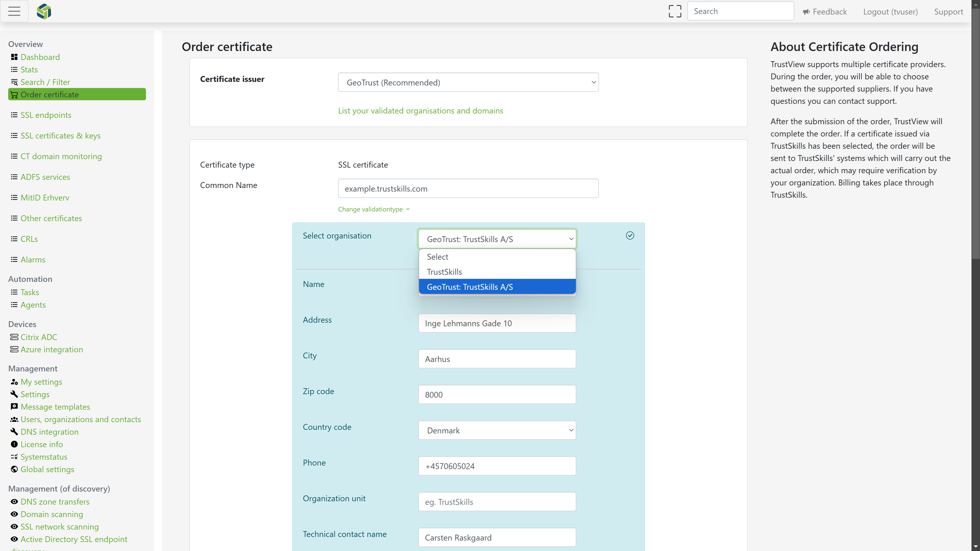Viewport: 980px width, 551px height.
Task: Open the Support link
Action: (948, 11)
